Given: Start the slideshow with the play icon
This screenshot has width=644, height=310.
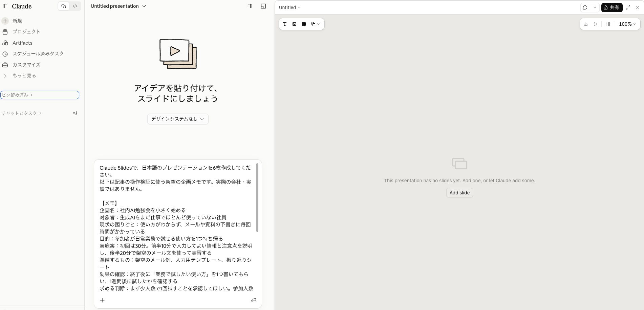Looking at the screenshot, I should coord(596,24).
